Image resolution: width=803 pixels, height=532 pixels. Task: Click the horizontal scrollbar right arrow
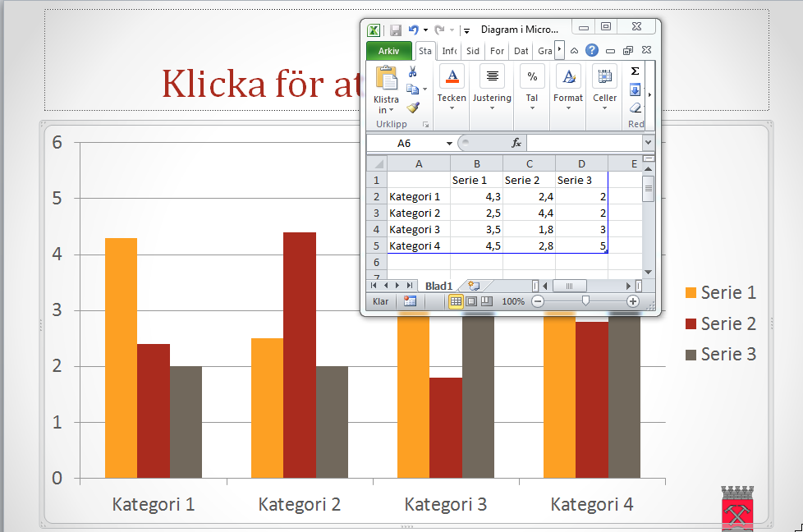tap(628, 286)
